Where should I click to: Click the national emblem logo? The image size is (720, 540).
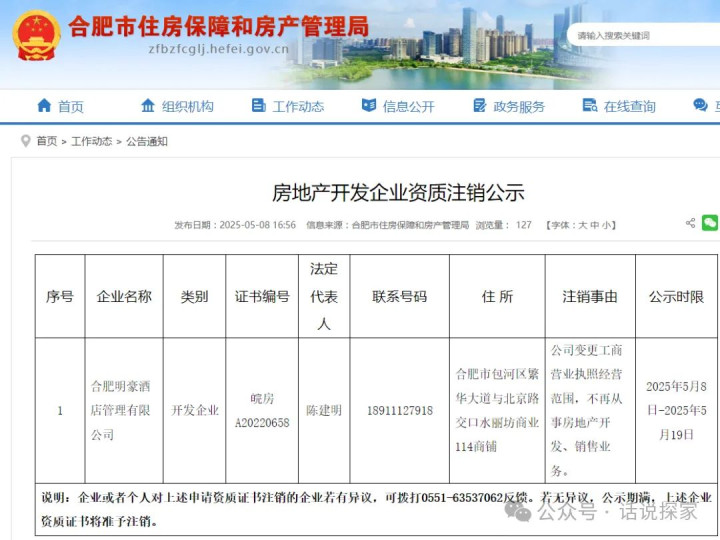pyautogui.click(x=36, y=35)
